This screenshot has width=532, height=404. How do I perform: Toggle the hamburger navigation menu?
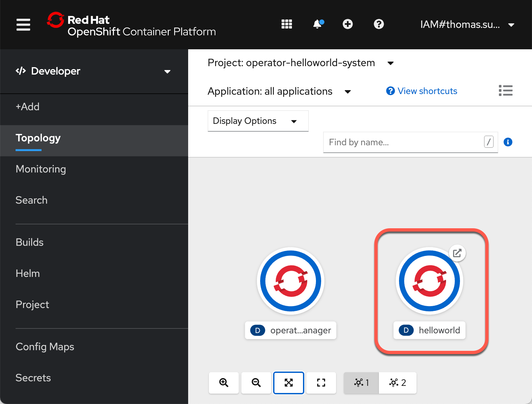(23, 25)
